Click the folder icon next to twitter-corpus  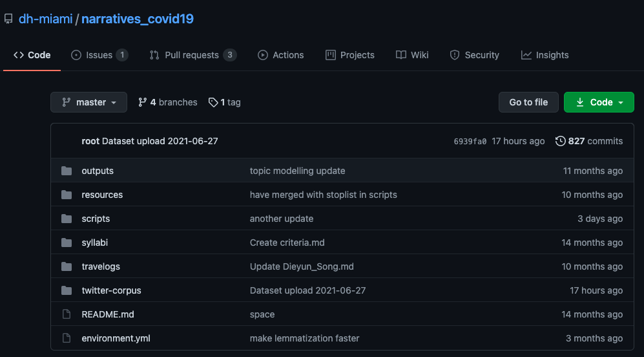67,290
